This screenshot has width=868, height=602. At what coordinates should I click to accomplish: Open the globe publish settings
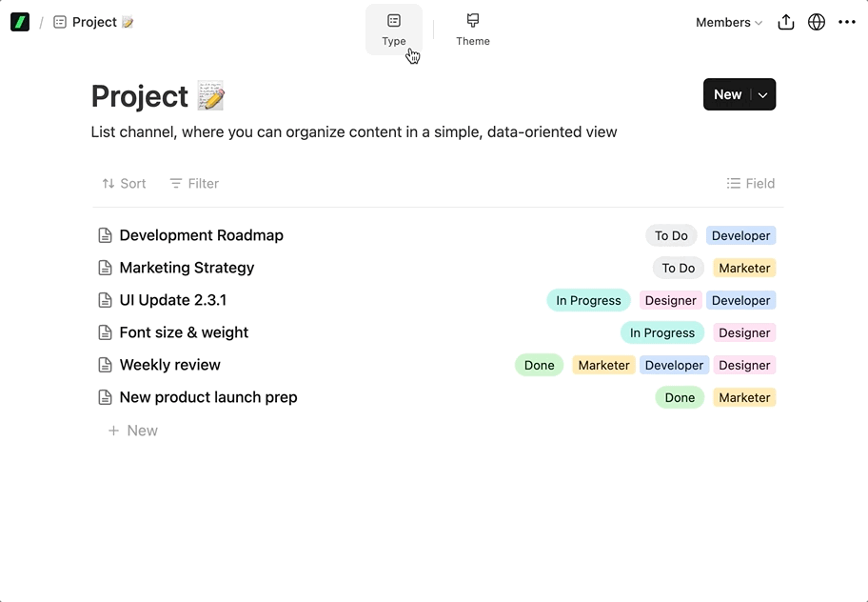pyautogui.click(x=817, y=22)
